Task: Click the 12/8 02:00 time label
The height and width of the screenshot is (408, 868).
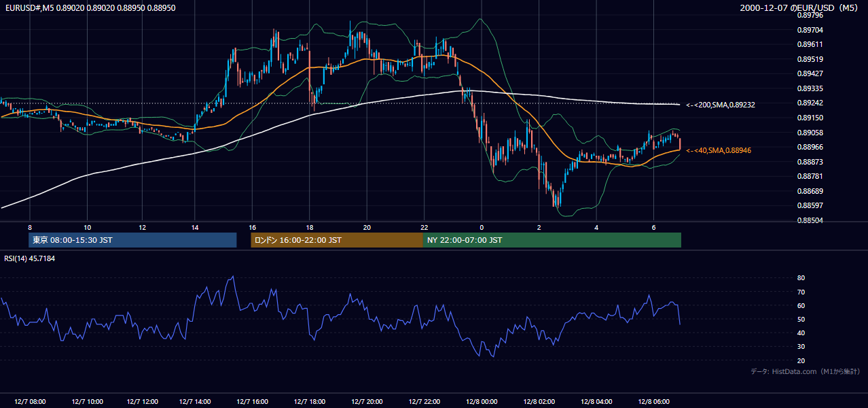Action: click(540, 402)
